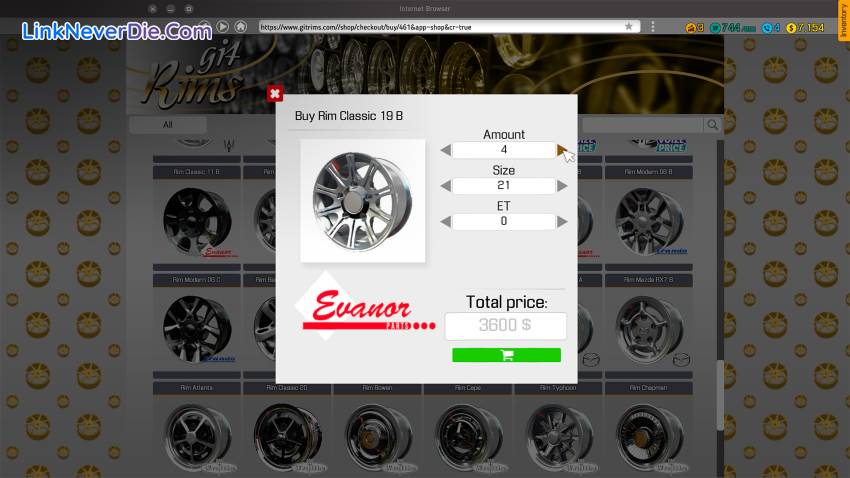The height and width of the screenshot is (478, 850).
Task: Select the All category filter
Action: point(168,125)
